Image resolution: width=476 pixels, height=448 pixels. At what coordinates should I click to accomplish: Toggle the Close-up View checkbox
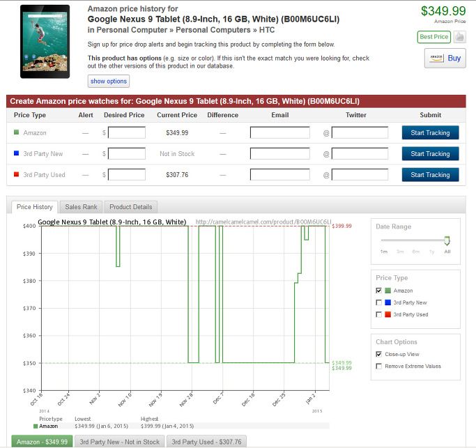coord(378,354)
